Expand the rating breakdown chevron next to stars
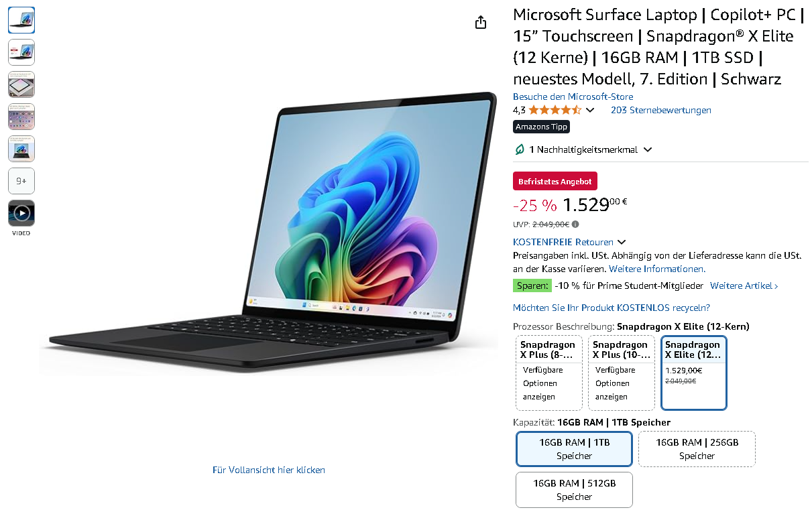 point(590,110)
